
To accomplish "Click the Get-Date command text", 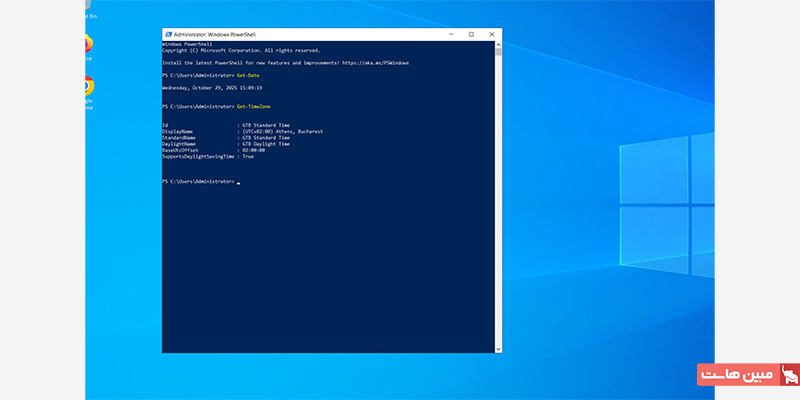I will 248,75.
